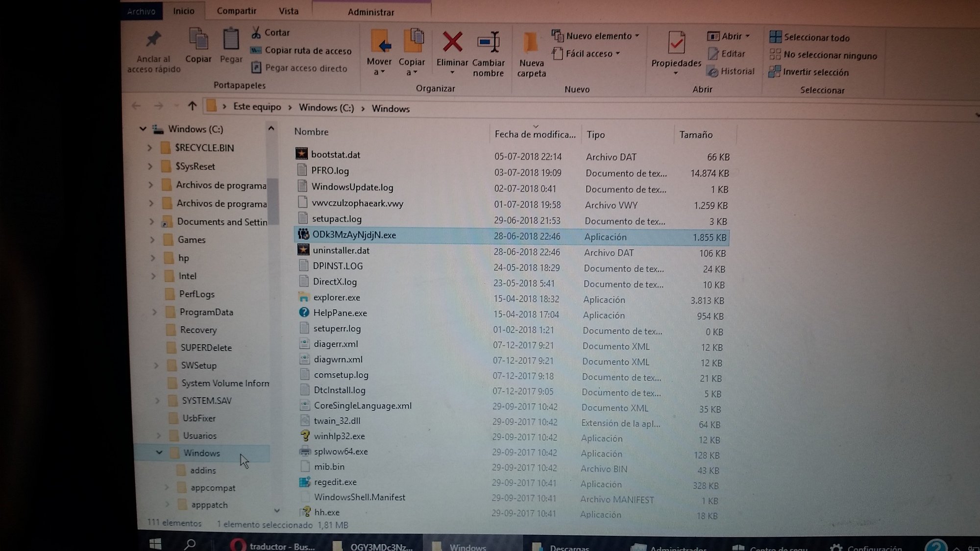The image size is (980, 551).
Task: Select the explorer.exe file icon
Action: click(x=304, y=297)
